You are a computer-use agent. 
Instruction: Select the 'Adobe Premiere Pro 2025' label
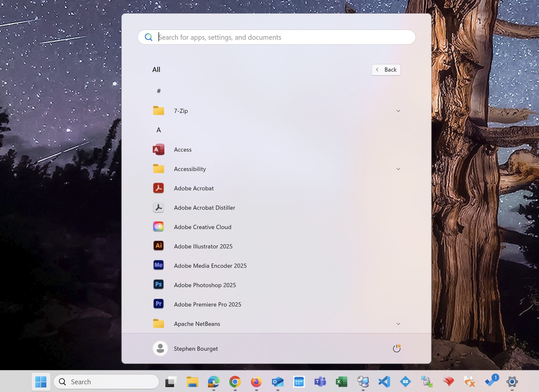[x=207, y=304]
